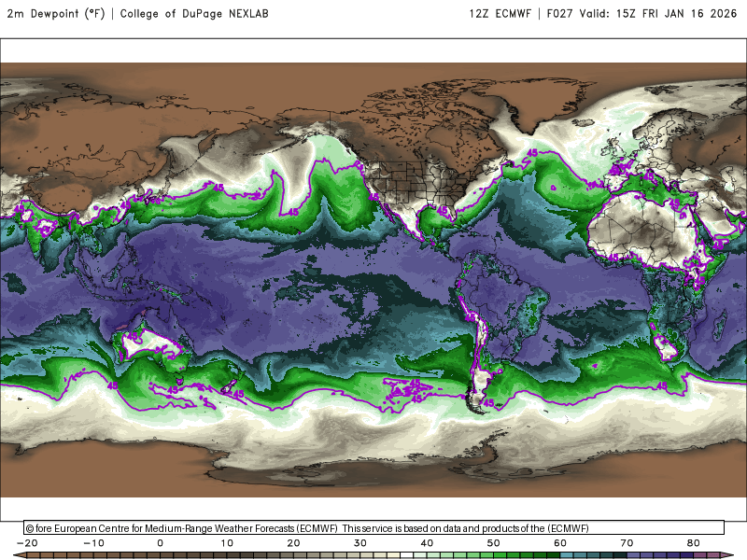Click the '30' legend value
This screenshot has width=747, height=560.
360,543
